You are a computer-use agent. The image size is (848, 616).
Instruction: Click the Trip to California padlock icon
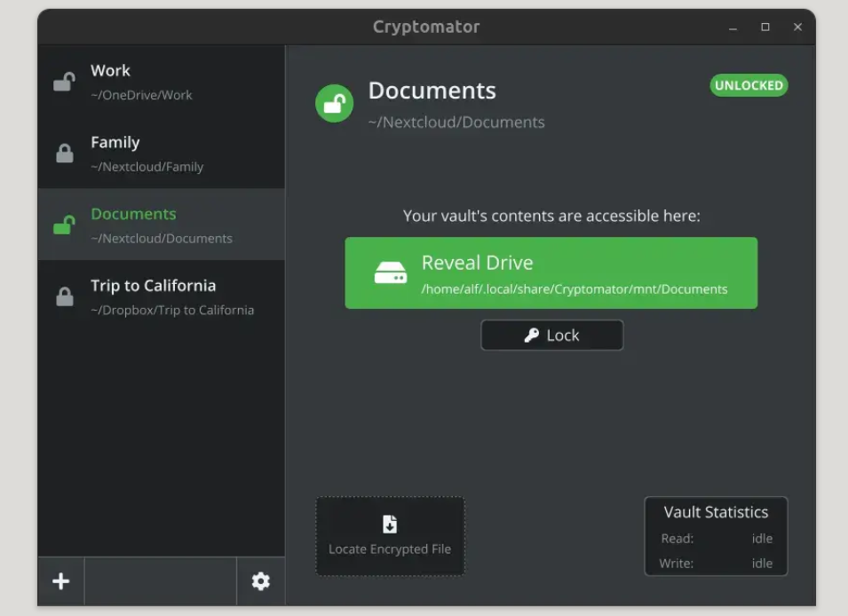pyautogui.click(x=64, y=297)
